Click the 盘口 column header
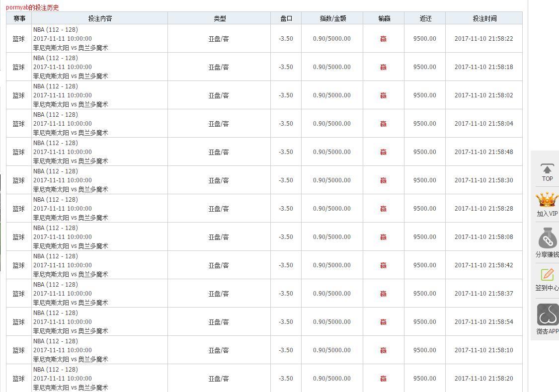This screenshot has height=392, width=559. 286,18
